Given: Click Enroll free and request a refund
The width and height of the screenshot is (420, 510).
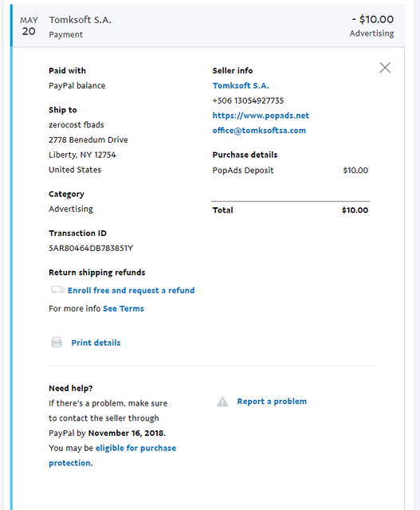Looking at the screenshot, I should coord(131,290).
